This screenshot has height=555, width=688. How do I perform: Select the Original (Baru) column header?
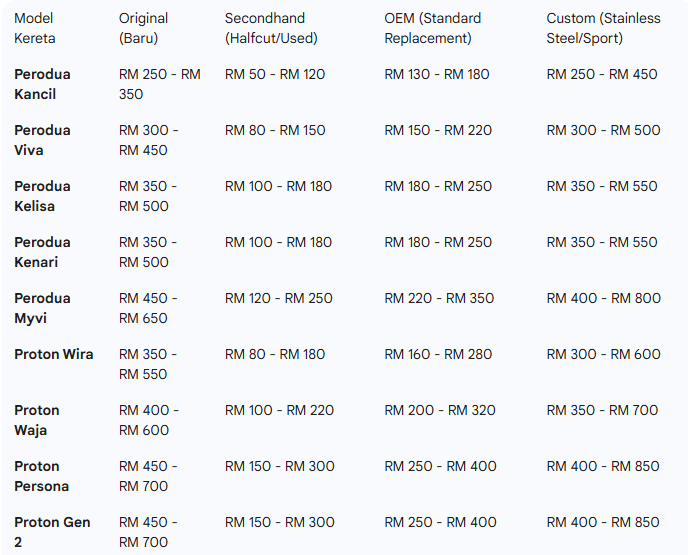click(143, 28)
